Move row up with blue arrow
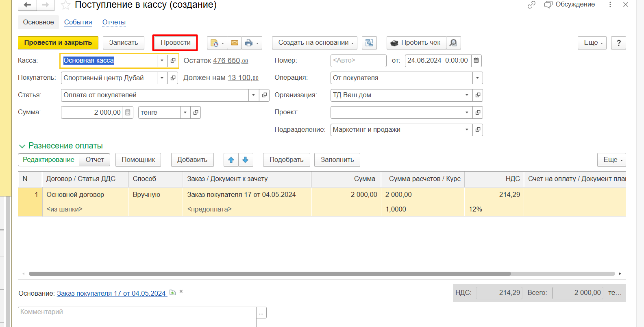Image resolution: width=644 pixels, height=327 pixels. point(231,160)
